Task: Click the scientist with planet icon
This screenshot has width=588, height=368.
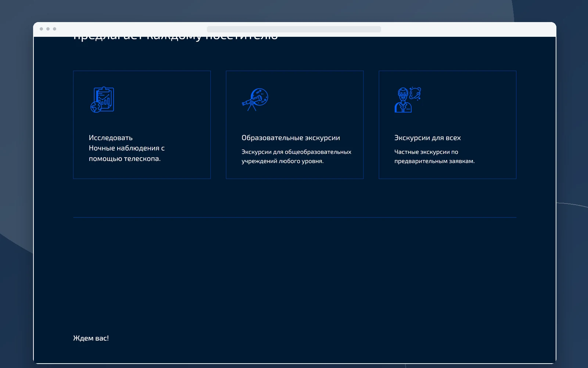Action: click(408, 100)
